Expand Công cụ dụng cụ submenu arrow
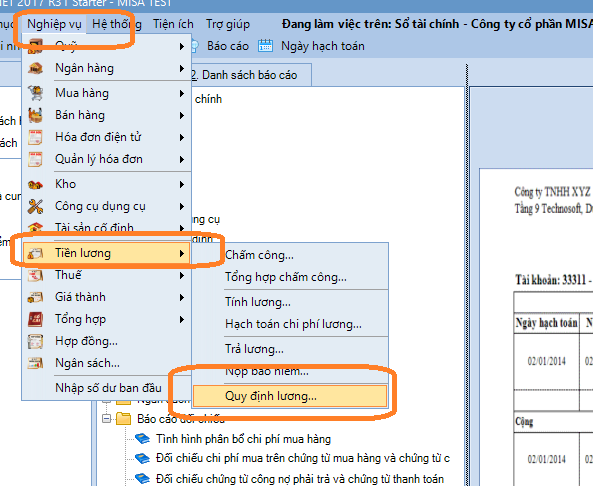 (x=182, y=207)
